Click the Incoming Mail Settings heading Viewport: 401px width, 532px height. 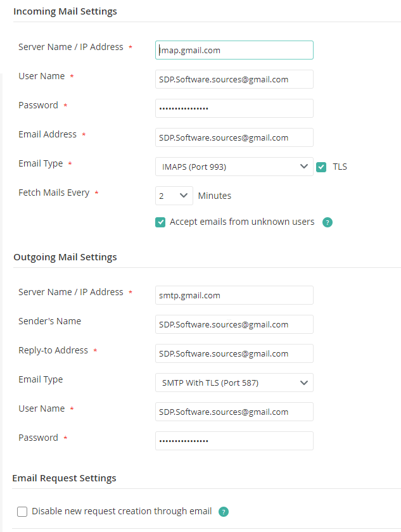click(x=65, y=11)
